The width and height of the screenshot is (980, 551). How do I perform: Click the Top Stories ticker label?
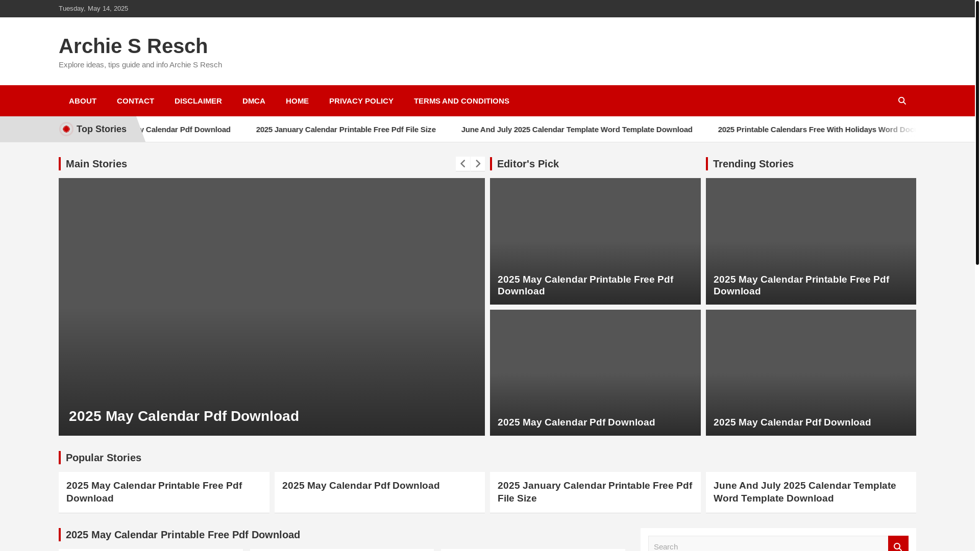tap(102, 129)
